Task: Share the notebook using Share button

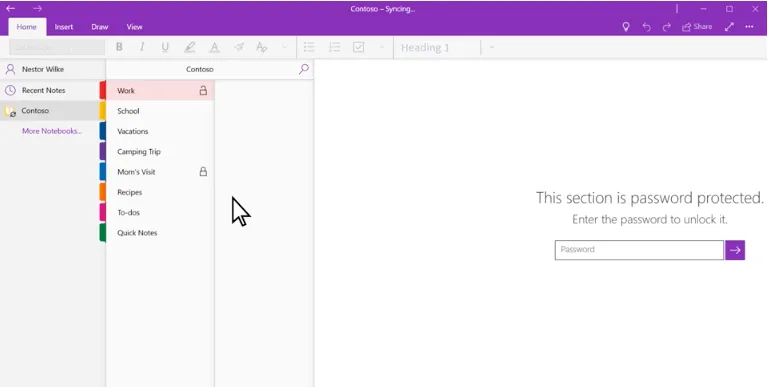Action: click(697, 27)
